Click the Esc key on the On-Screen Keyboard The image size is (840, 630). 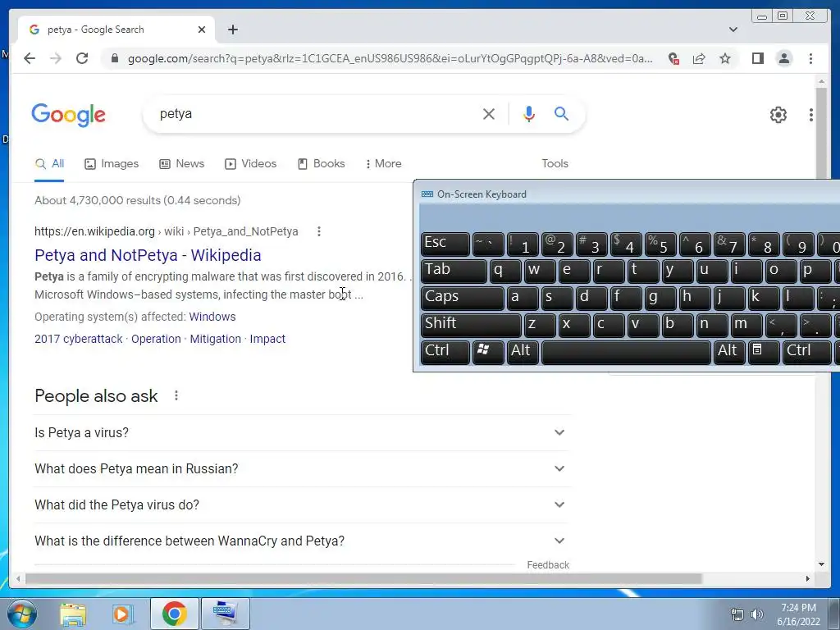tap(445, 243)
